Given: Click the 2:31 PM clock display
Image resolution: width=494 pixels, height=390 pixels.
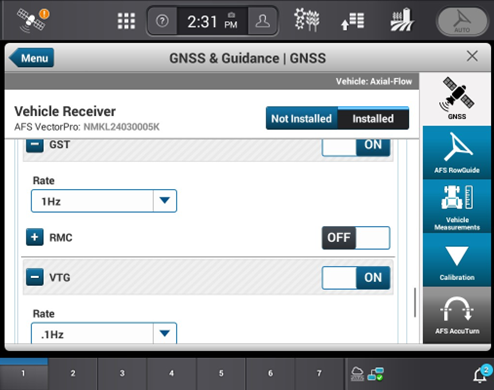Looking at the screenshot, I should [212, 22].
